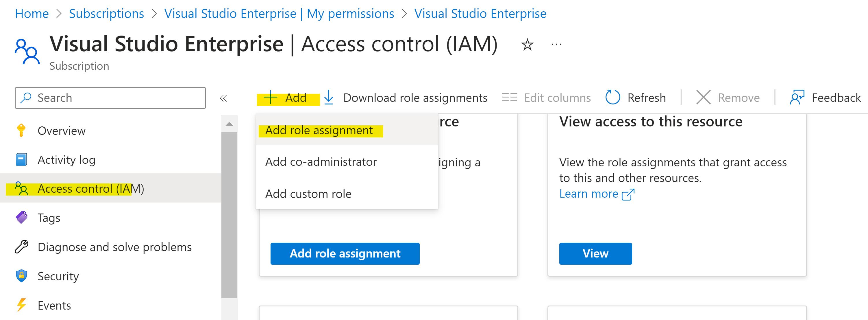The image size is (868, 320).
Task: Click Edit columns label
Action: point(557,98)
